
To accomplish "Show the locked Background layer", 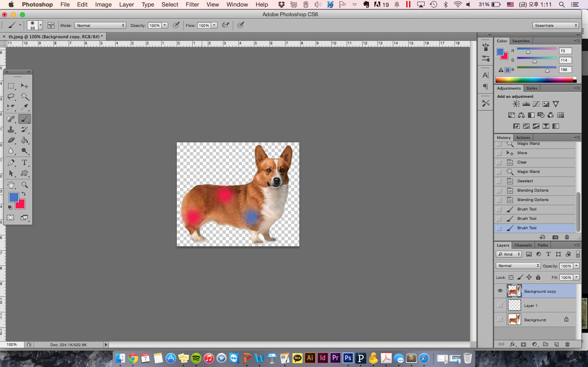I will (x=500, y=319).
